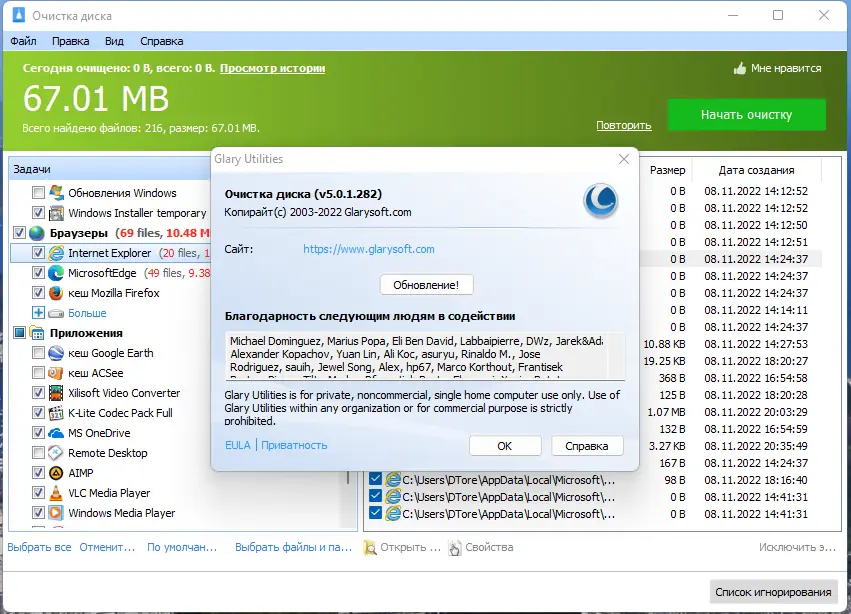The image size is (851, 614).
Task: Uncheck Windows Installer temporary files
Action: 38,213
